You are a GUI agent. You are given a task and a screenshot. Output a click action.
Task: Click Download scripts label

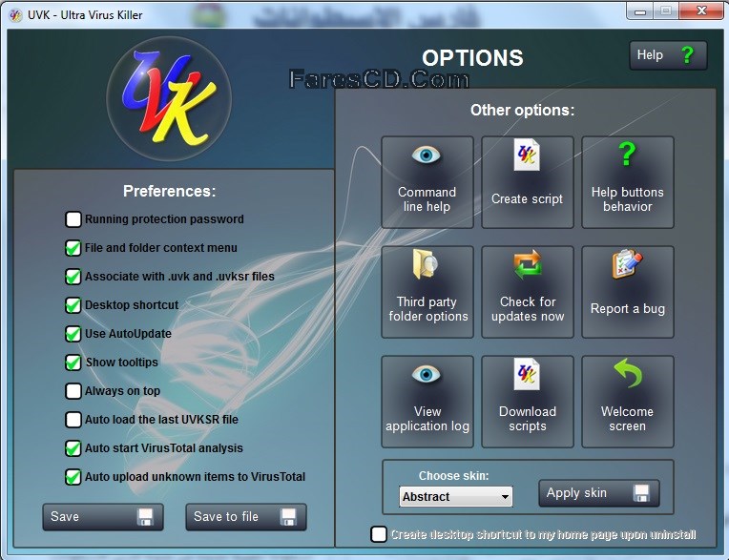tap(528, 419)
